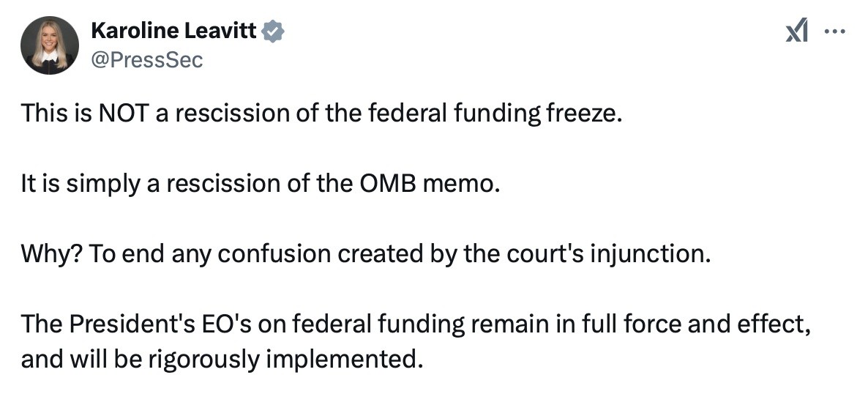Click the "and will be rigorously implemented" line
The width and height of the screenshot is (868, 394).
[x=222, y=360]
